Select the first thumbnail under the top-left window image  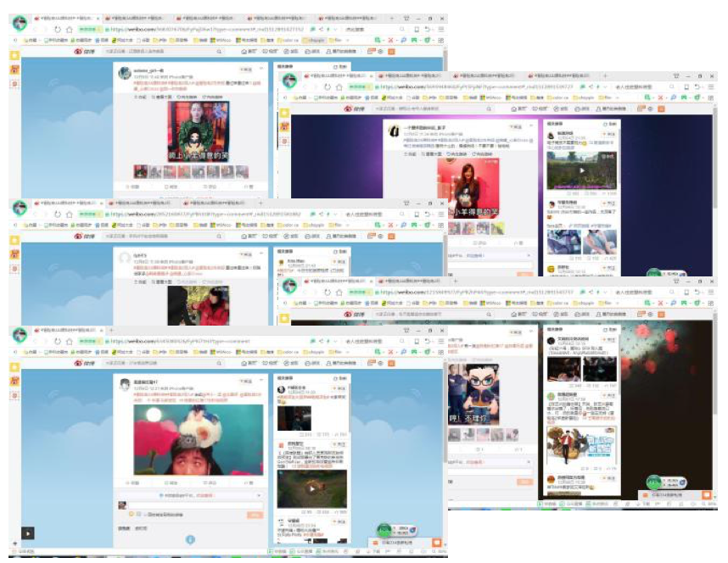140,172
